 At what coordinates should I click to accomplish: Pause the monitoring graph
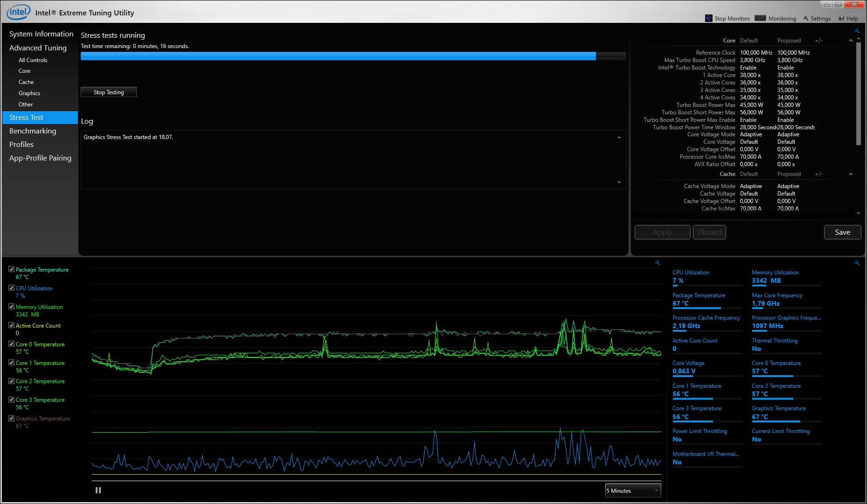point(98,490)
